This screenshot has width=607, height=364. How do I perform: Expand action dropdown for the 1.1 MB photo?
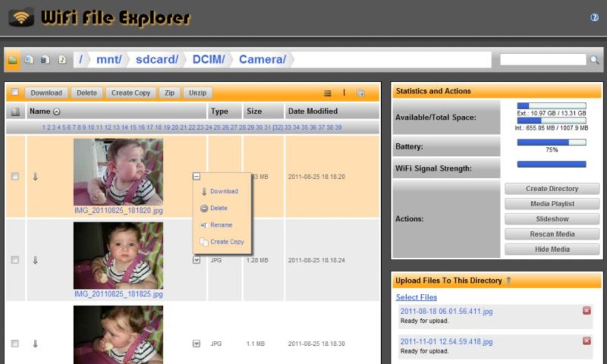pyautogui.click(x=197, y=343)
